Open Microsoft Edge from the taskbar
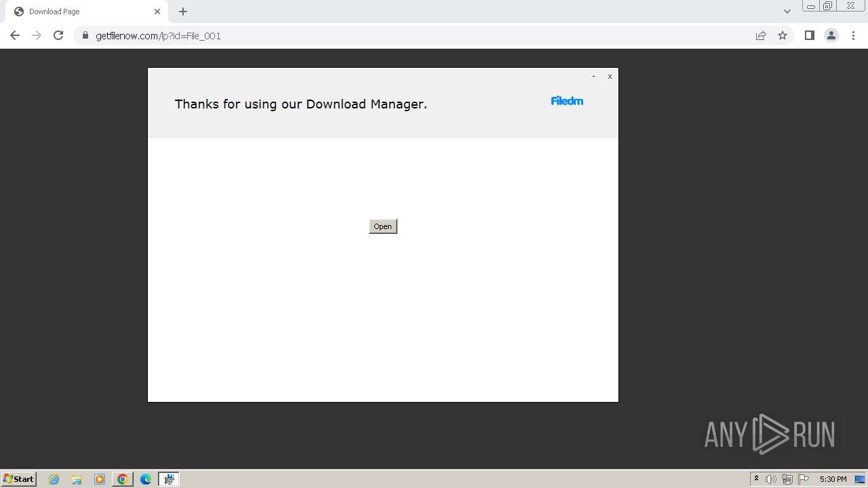The image size is (868, 488). click(x=146, y=479)
